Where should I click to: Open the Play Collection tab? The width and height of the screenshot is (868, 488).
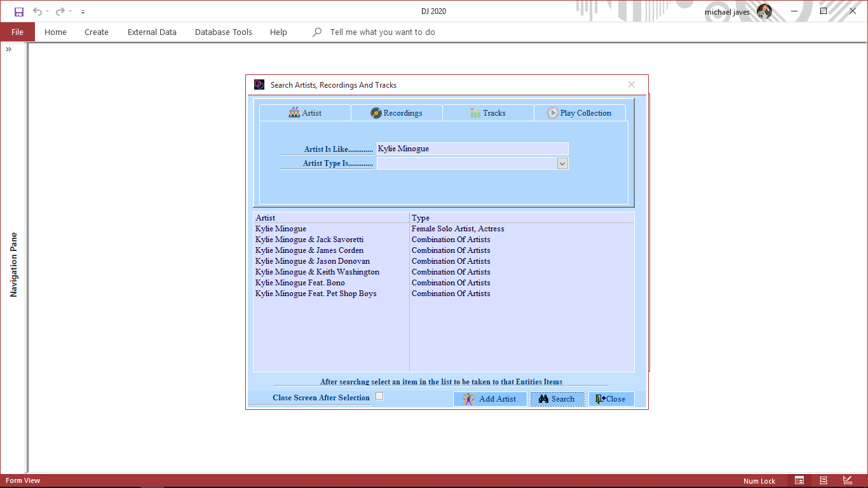pyautogui.click(x=580, y=112)
